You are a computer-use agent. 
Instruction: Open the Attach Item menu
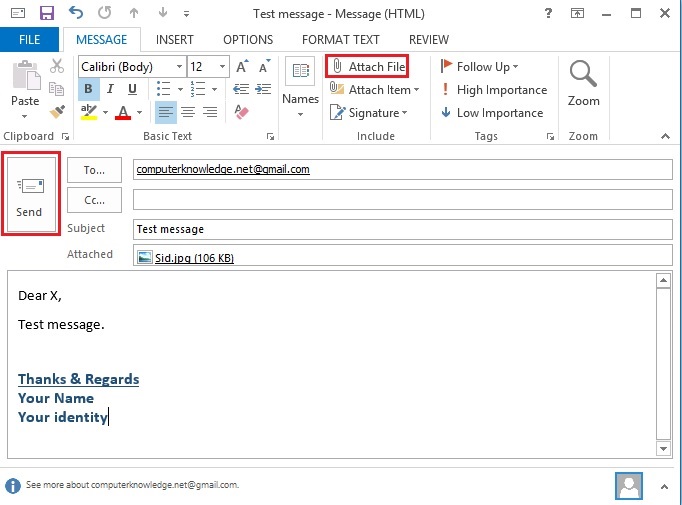(x=374, y=90)
